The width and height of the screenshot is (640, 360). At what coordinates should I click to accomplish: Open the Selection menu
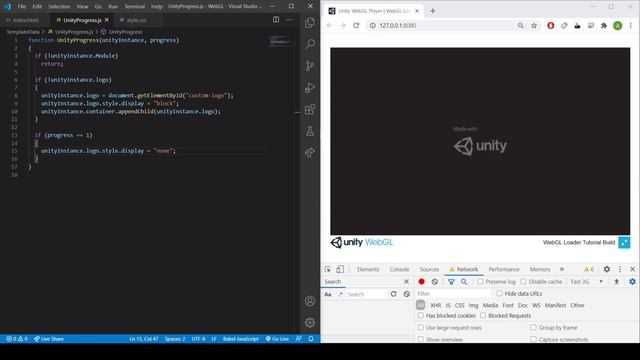tap(59, 7)
